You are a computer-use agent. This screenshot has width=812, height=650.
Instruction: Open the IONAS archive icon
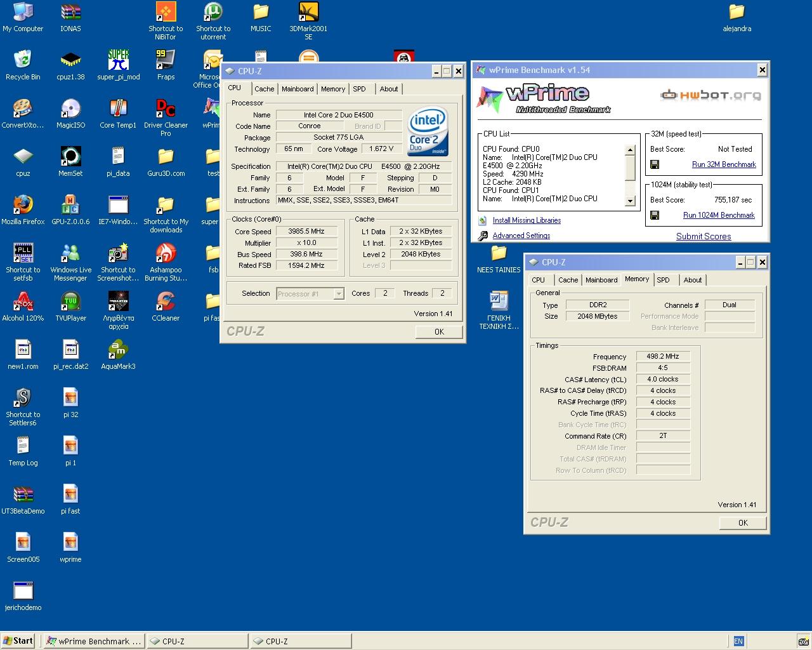coord(70,17)
